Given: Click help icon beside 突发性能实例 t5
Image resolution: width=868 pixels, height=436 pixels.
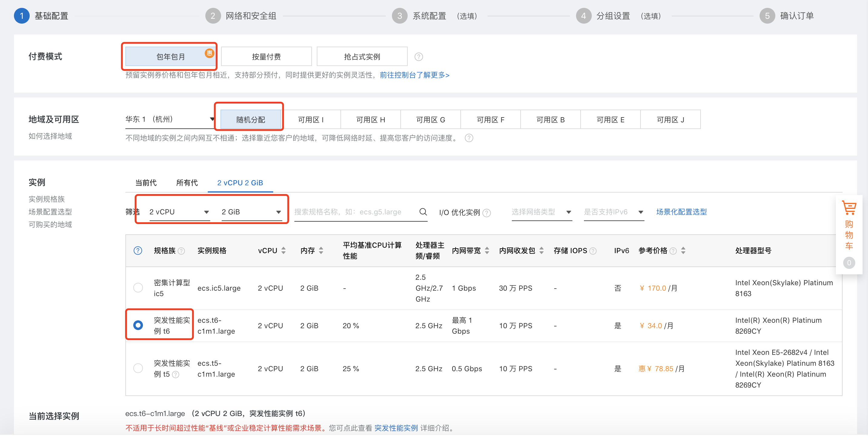Looking at the screenshot, I should pos(176,375).
